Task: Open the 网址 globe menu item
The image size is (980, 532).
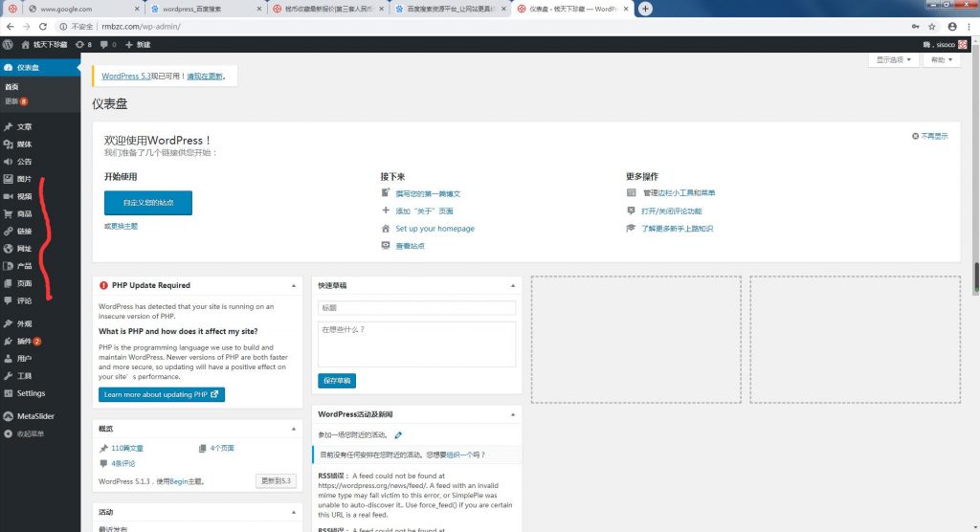Action: pos(40,248)
